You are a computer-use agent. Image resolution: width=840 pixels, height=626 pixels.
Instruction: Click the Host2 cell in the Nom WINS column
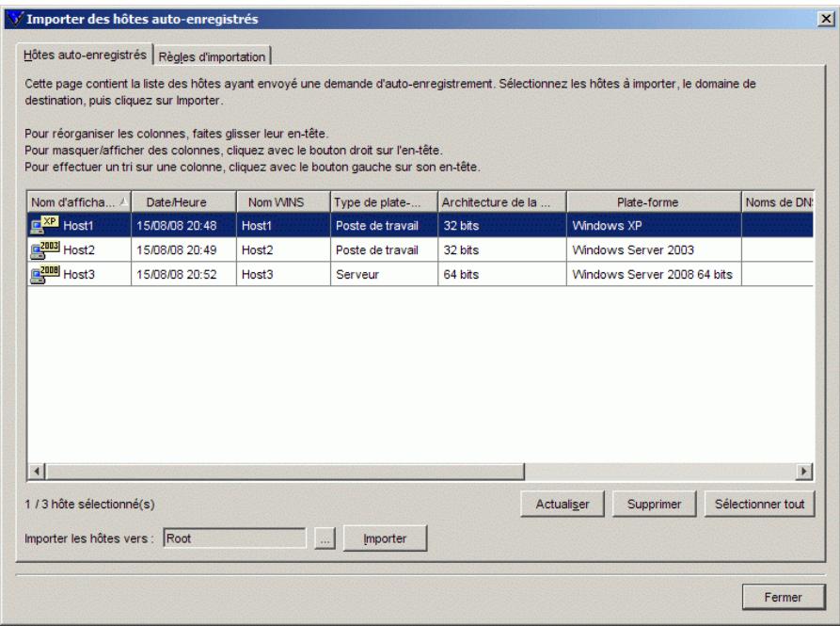tap(283, 249)
